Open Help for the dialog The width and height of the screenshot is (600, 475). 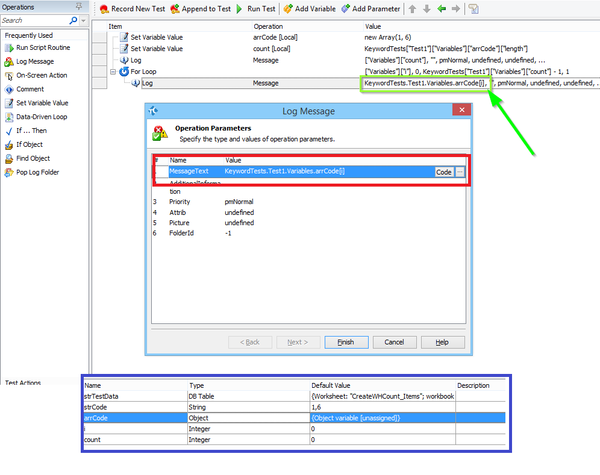coord(443,342)
